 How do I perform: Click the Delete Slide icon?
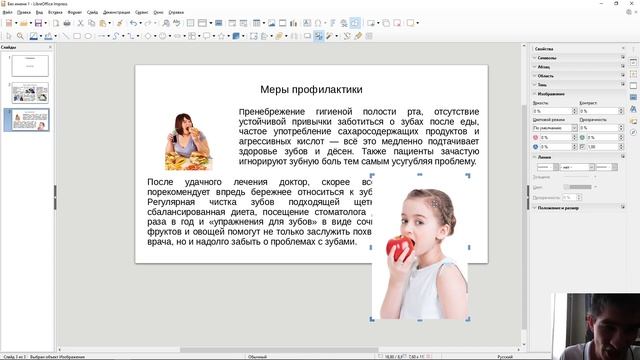point(397,23)
